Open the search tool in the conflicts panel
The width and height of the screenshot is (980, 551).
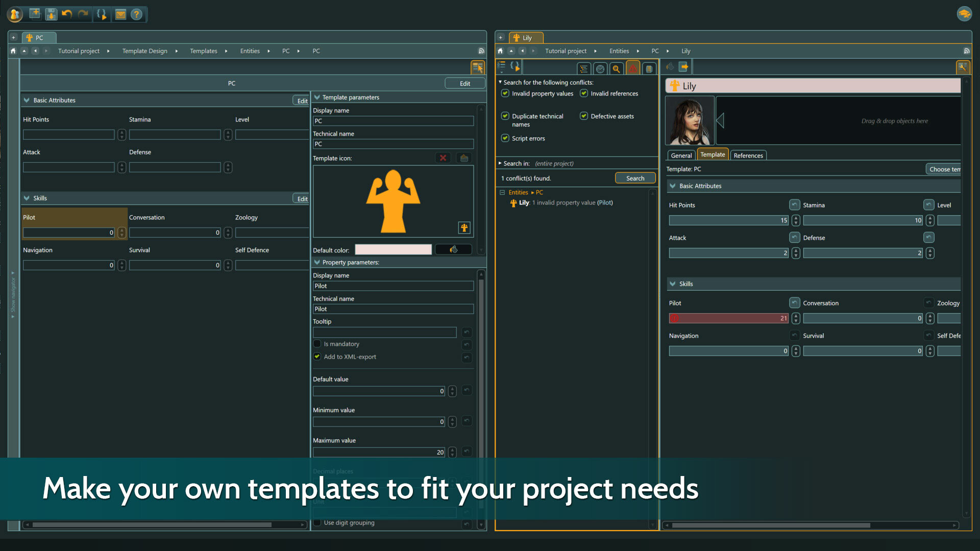[617, 68]
